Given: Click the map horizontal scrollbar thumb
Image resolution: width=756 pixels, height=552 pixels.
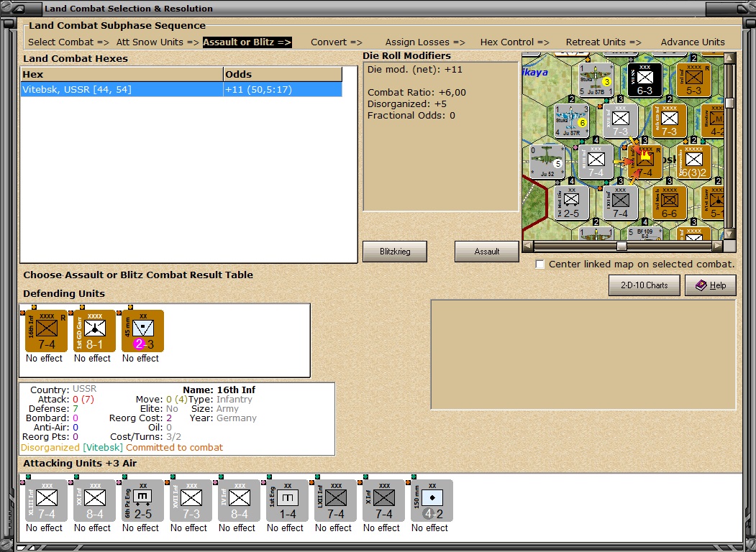Looking at the screenshot, I should coord(622,246).
